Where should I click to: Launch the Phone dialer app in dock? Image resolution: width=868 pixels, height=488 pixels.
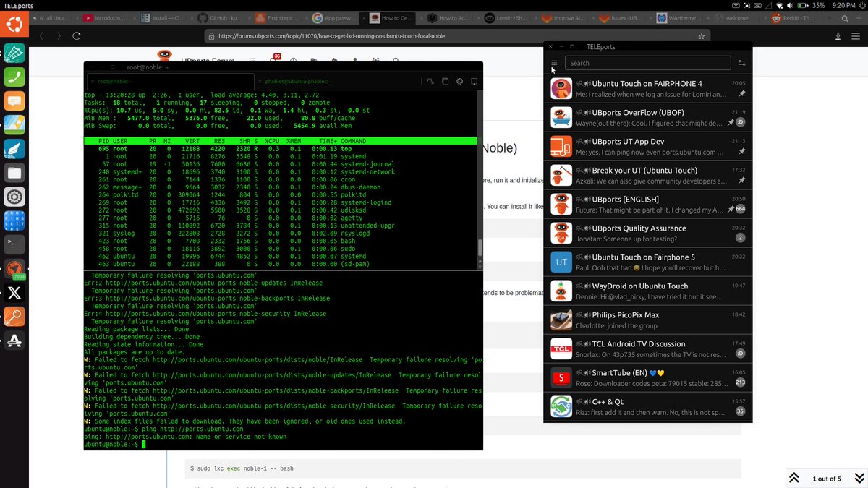pos(14,77)
